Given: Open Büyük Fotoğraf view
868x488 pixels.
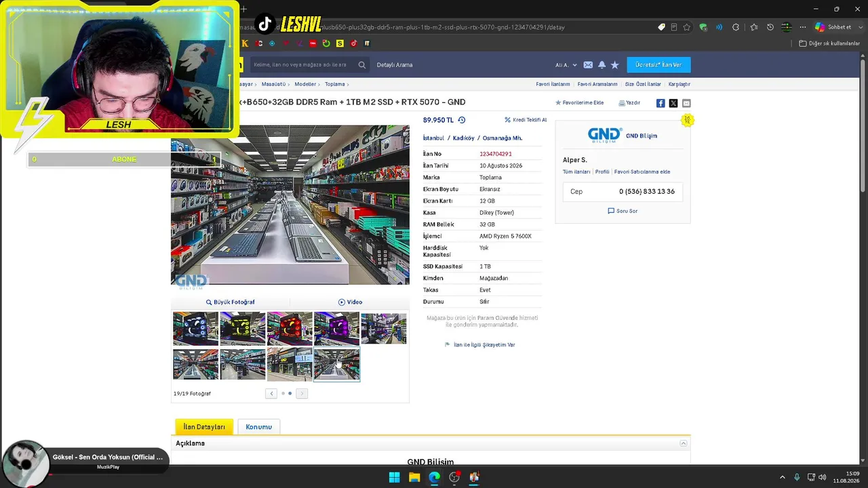Looking at the screenshot, I should tap(231, 302).
